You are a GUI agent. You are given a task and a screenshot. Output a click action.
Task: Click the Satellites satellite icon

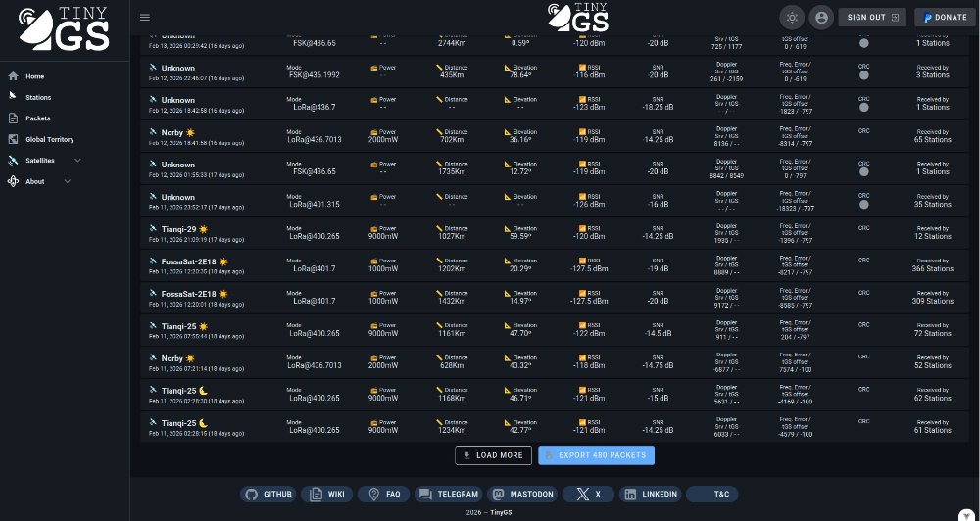pyautogui.click(x=13, y=161)
